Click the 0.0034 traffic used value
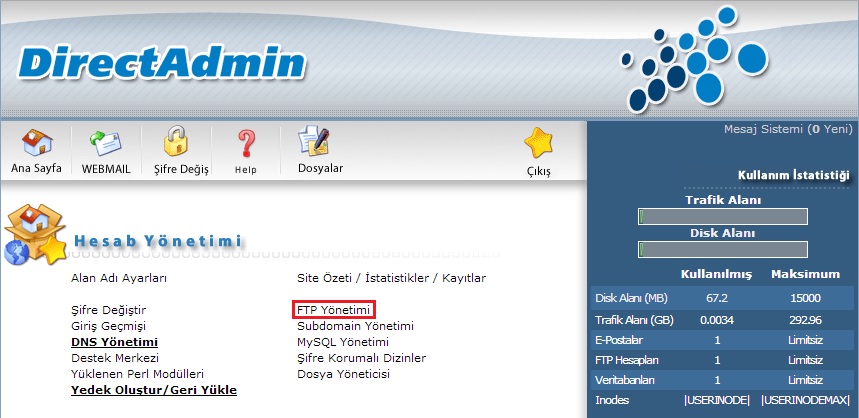This screenshot has height=418, width=859. pyautogui.click(x=717, y=320)
